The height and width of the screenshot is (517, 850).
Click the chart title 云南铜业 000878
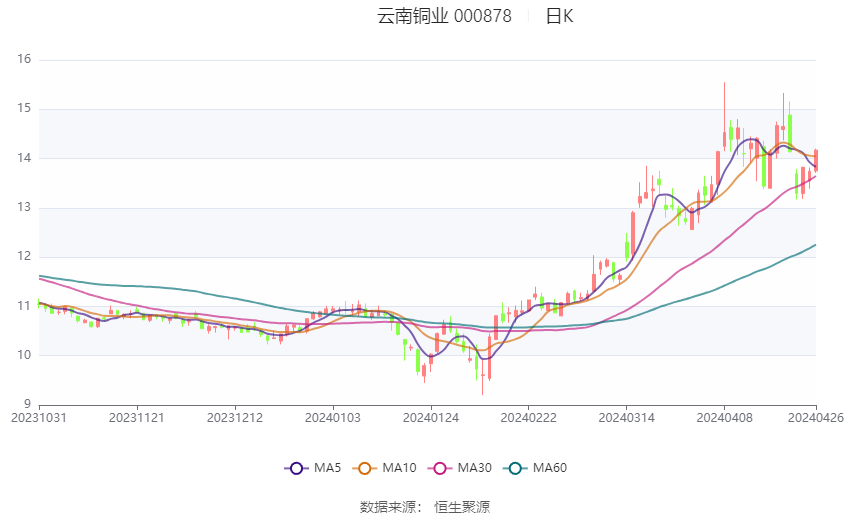[x=444, y=16]
